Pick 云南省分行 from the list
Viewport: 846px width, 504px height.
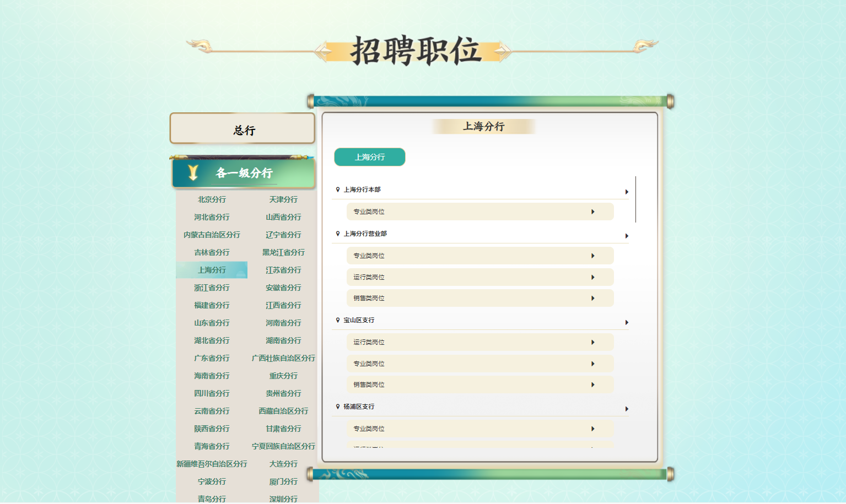pos(212,411)
